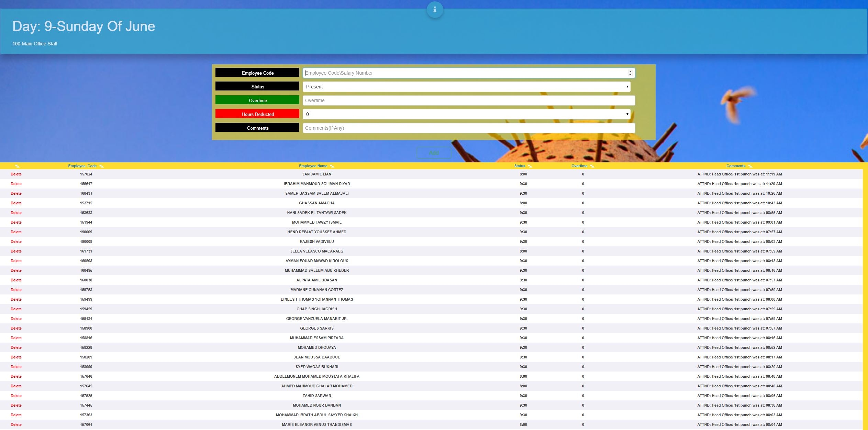
Task: Click the Overtime text field
Action: (x=469, y=100)
